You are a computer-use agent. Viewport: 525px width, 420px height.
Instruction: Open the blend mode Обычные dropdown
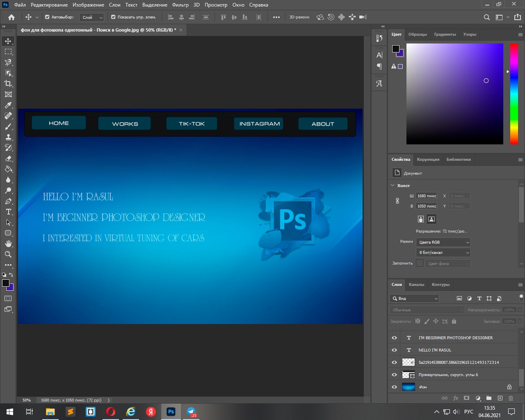(x=427, y=310)
